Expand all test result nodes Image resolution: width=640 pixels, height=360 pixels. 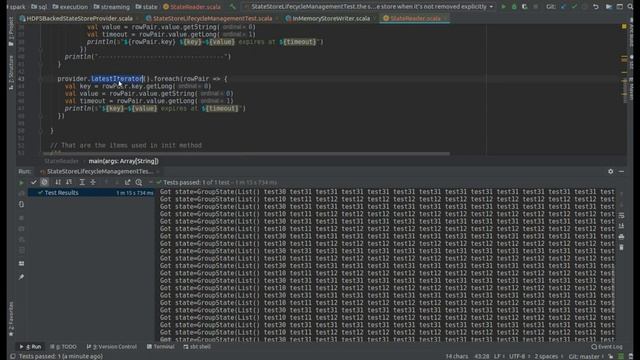click(82, 182)
